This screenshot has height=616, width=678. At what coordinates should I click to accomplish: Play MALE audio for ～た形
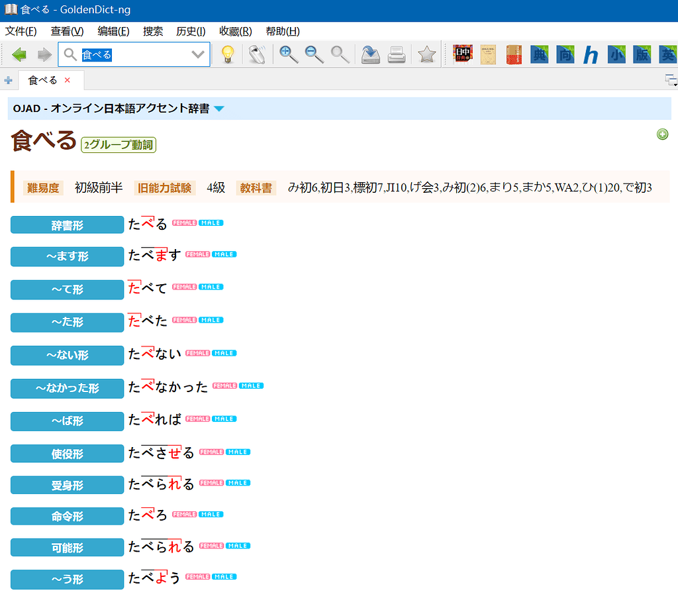coord(211,320)
